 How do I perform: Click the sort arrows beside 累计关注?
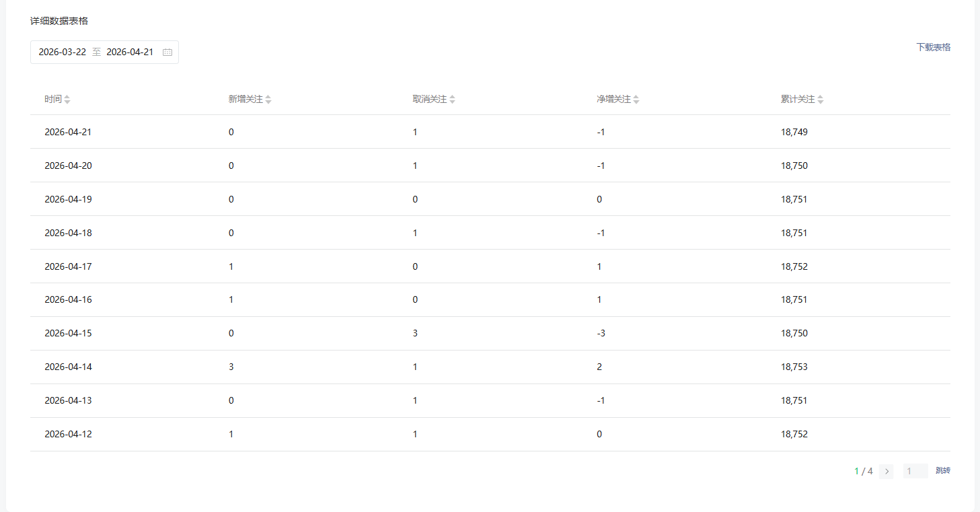pos(820,100)
